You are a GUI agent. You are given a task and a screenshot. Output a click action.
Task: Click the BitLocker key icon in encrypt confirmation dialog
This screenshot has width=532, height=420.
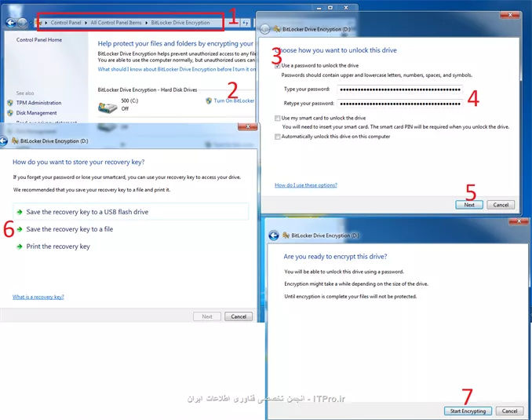286,236
